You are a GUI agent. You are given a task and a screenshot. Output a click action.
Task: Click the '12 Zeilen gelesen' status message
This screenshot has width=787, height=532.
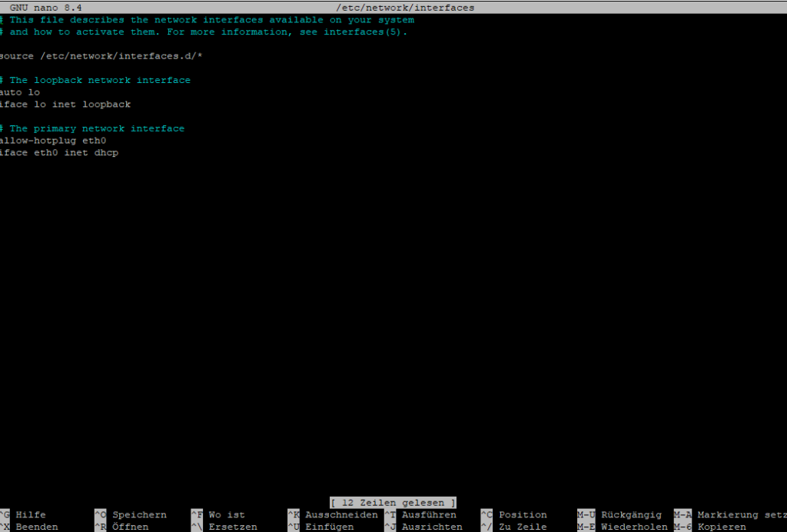[x=393, y=503]
